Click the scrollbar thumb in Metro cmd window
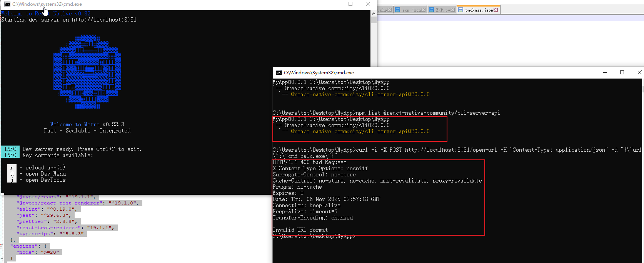 (374, 20)
